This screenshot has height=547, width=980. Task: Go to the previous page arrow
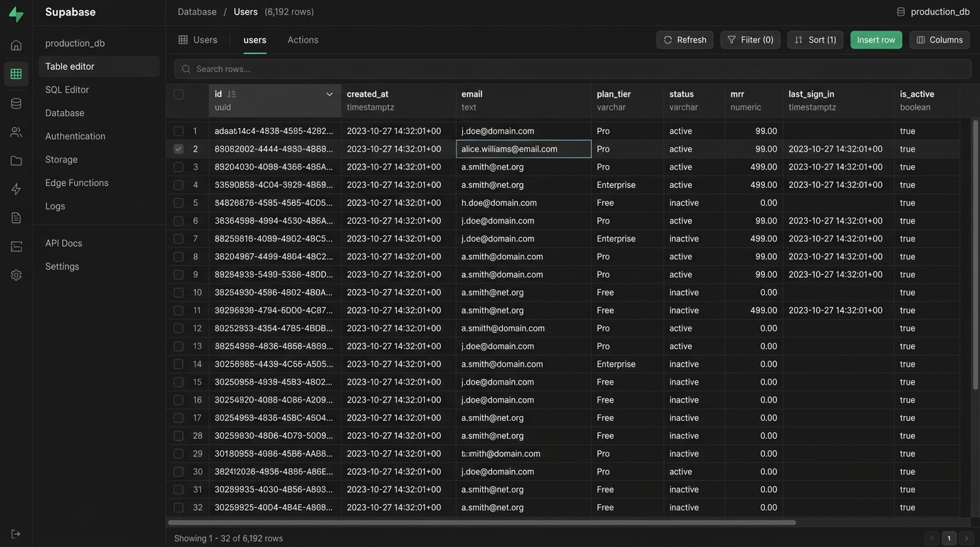(x=932, y=538)
